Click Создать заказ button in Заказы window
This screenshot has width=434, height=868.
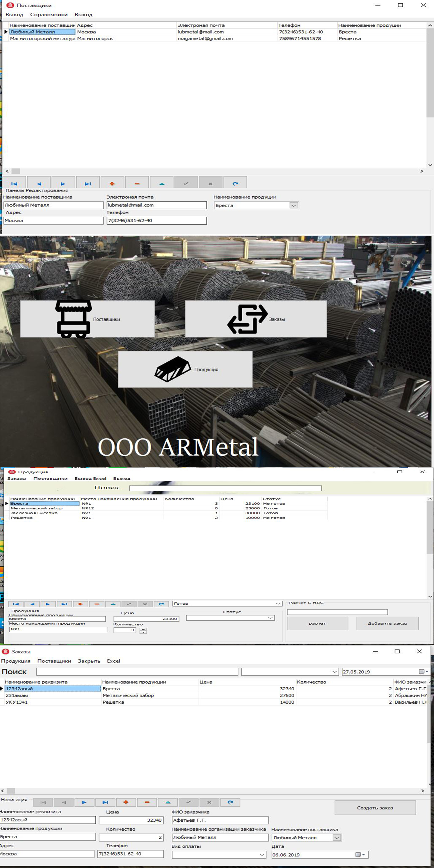pos(375,808)
